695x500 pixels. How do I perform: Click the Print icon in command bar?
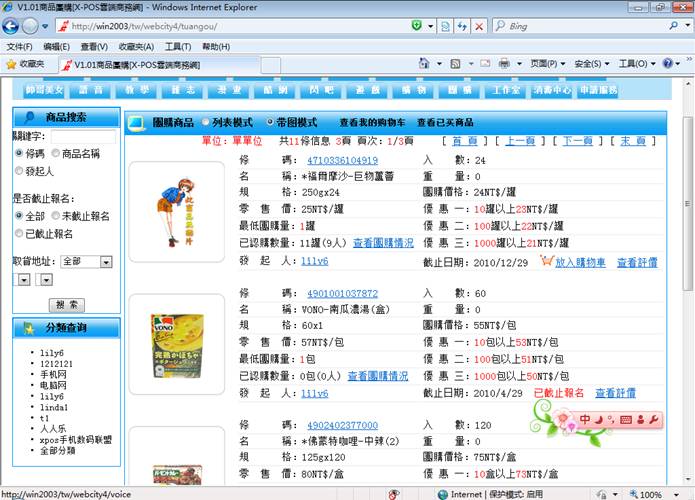(x=504, y=64)
